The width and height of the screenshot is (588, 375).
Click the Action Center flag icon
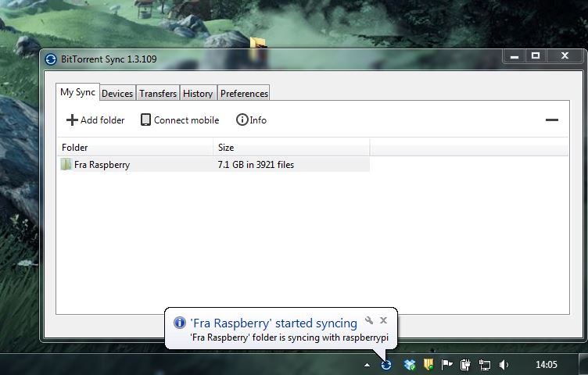447,364
